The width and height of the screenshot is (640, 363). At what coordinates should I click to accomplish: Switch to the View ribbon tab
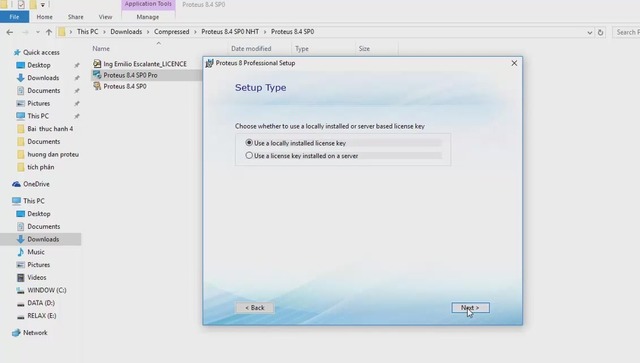[x=105, y=17]
